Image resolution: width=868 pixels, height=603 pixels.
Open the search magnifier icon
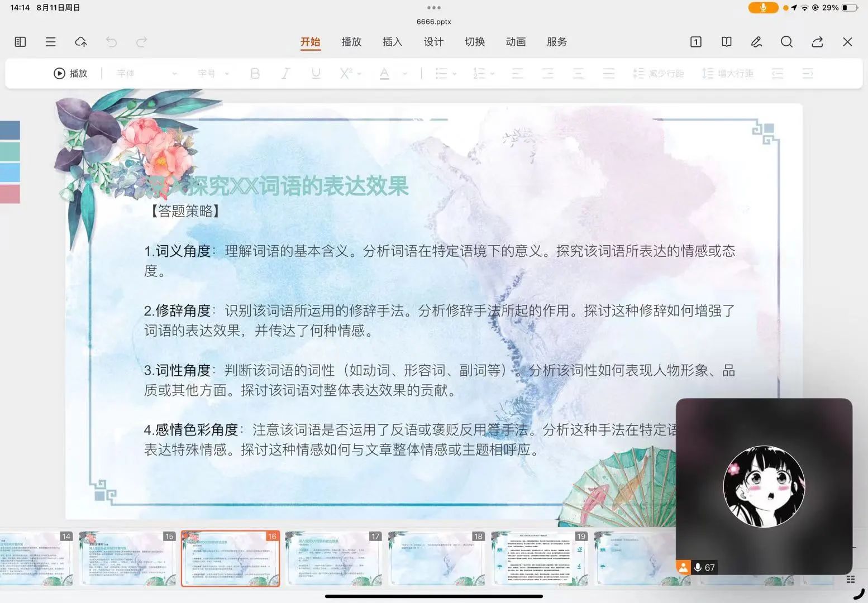click(786, 42)
